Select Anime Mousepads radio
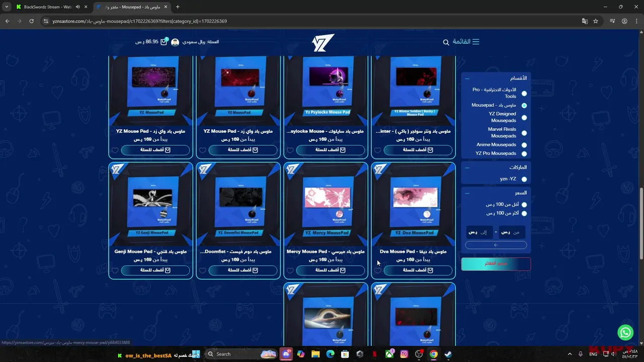Image resolution: width=644 pixels, height=362 pixels. pyautogui.click(x=524, y=145)
